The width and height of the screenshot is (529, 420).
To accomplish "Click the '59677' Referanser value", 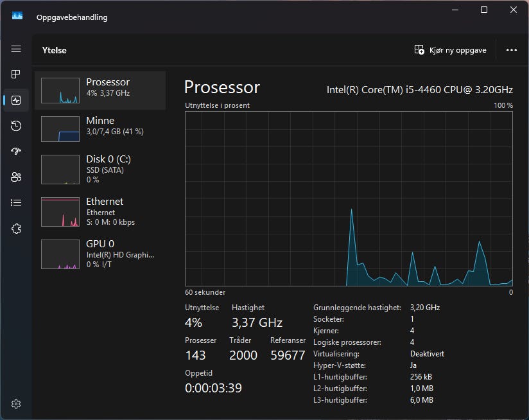I will coord(288,355).
